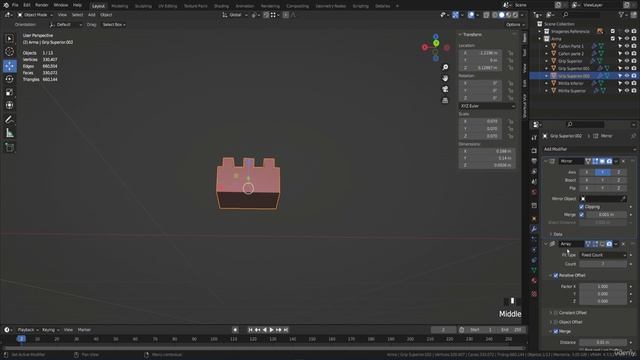Collapse the Array modifier panel

point(546,244)
